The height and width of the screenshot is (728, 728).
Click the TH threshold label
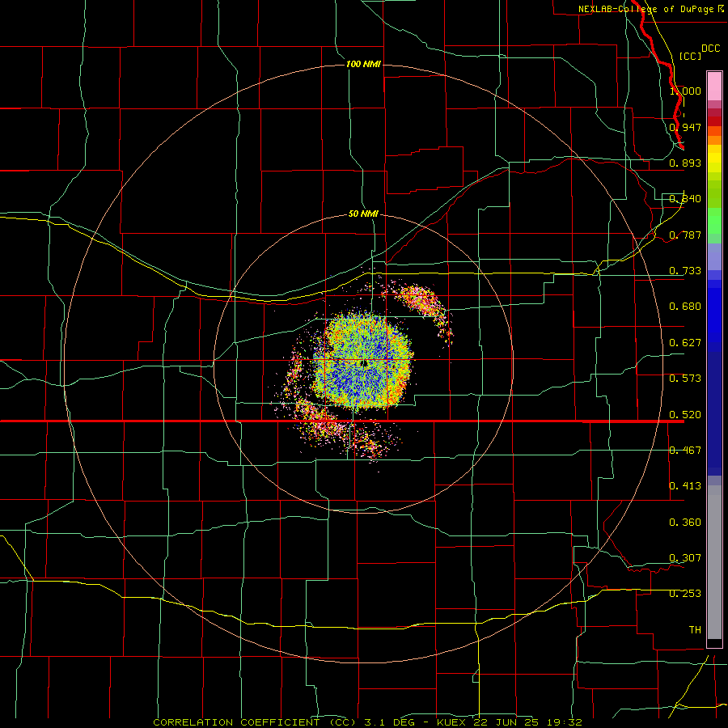point(695,629)
